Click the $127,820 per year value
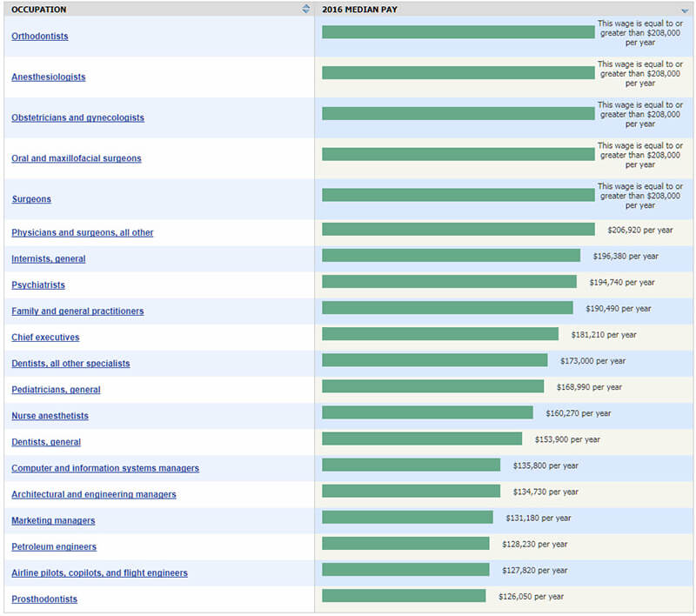This screenshot has height=616, width=696. point(534,570)
